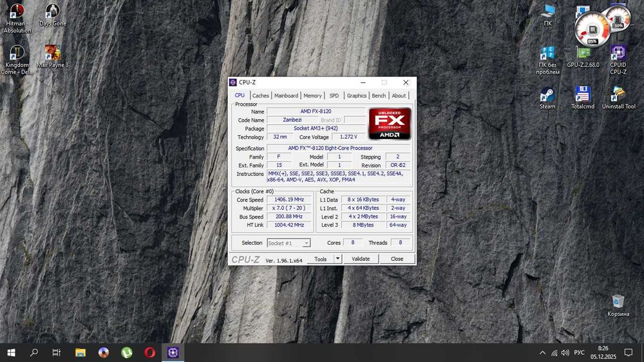Open the round browser icon beside File Explorer

pyautogui.click(x=104, y=352)
